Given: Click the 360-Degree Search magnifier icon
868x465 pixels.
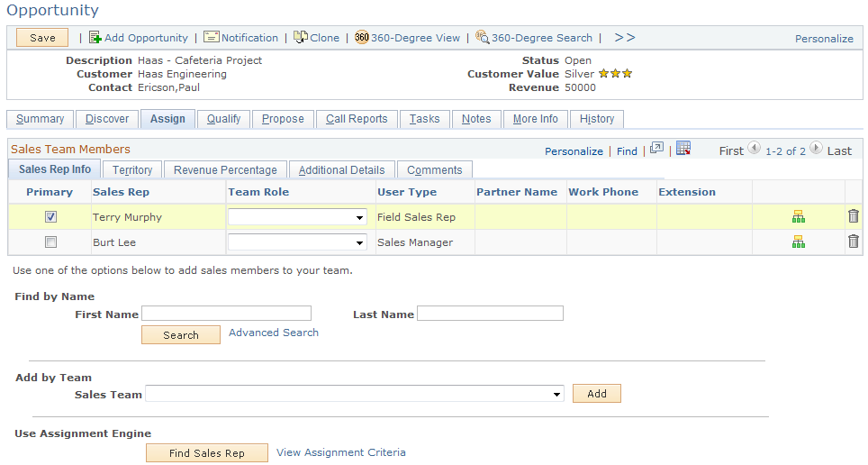Looking at the screenshot, I should (482, 37).
